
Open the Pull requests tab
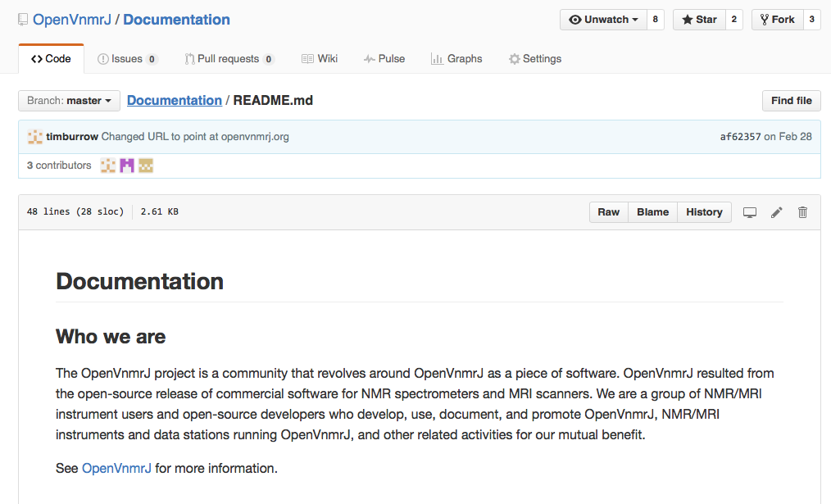tap(229, 59)
